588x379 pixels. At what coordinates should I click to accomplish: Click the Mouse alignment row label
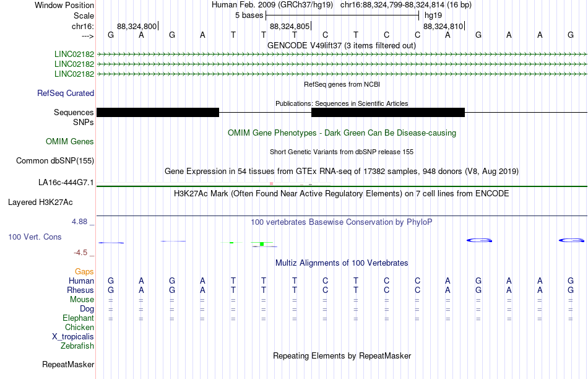click(82, 300)
